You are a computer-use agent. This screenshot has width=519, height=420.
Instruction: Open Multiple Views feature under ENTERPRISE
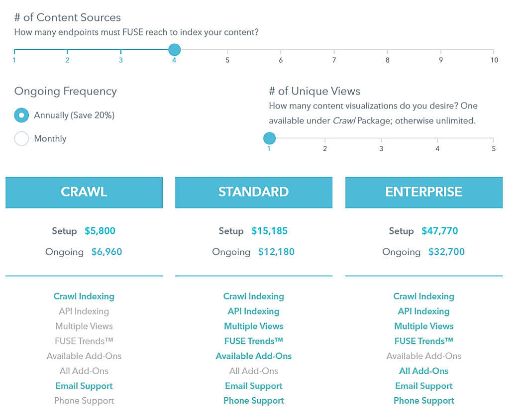pos(423,326)
